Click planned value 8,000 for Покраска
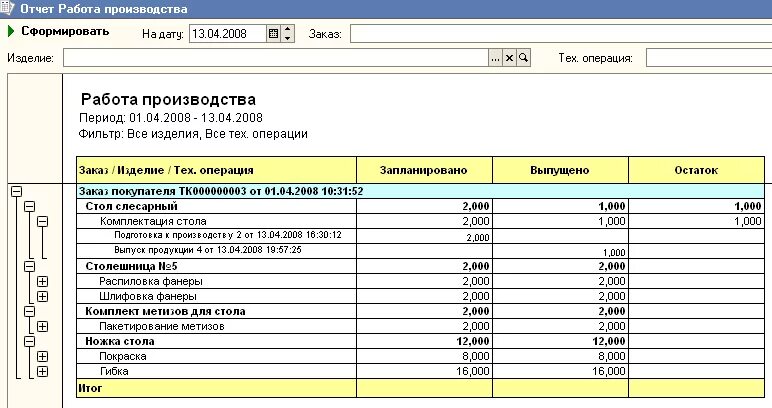 476,356
